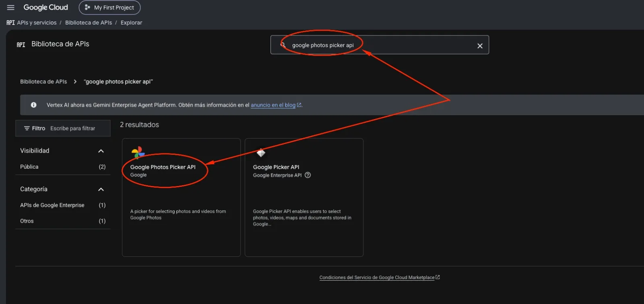The height and width of the screenshot is (304, 644).
Task: Click the Google Enterprise API help icon
Action: (x=308, y=175)
